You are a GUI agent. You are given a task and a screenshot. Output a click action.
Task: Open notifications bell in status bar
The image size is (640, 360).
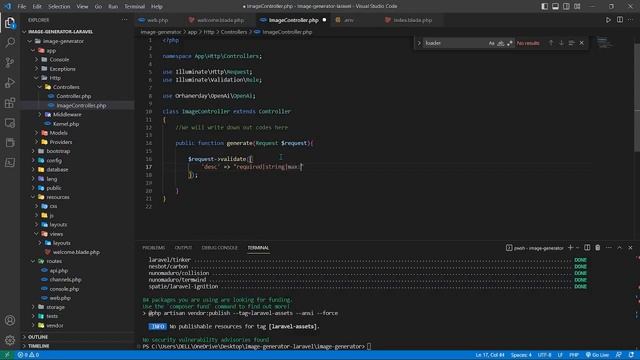pyautogui.click(x=631, y=355)
